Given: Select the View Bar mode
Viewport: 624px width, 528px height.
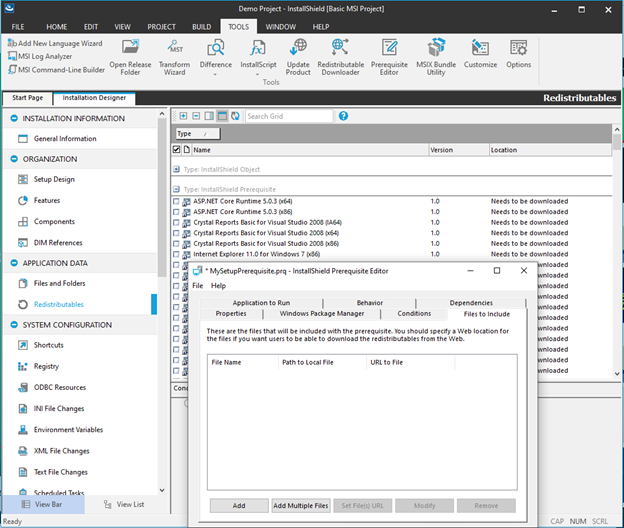Looking at the screenshot, I should pos(43,504).
